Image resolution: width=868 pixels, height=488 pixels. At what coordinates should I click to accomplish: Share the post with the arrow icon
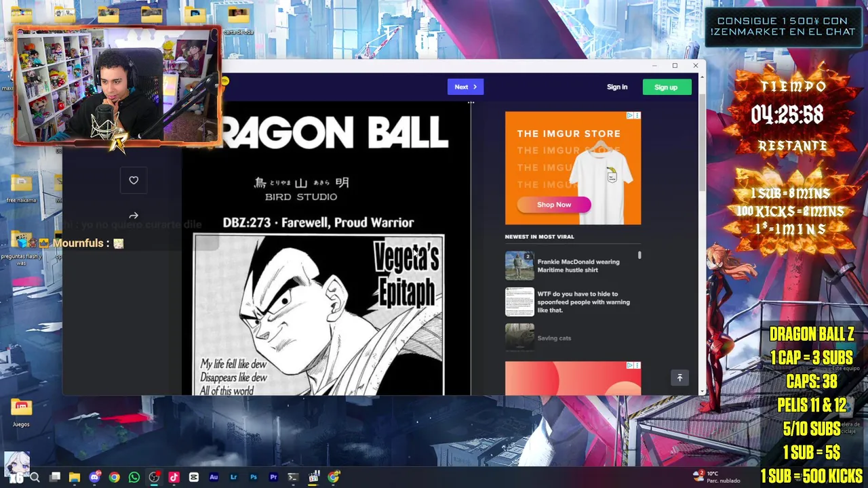(134, 216)
